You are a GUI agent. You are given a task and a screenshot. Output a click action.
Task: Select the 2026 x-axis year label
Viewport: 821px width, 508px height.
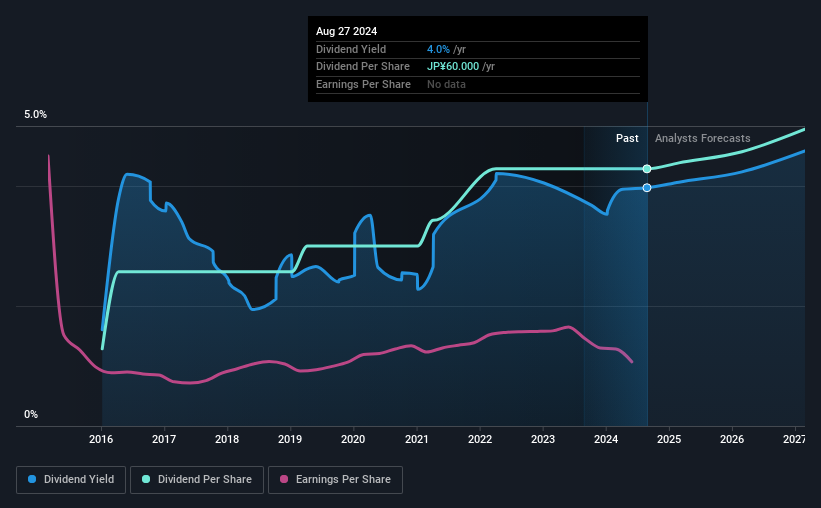(732, 439)
